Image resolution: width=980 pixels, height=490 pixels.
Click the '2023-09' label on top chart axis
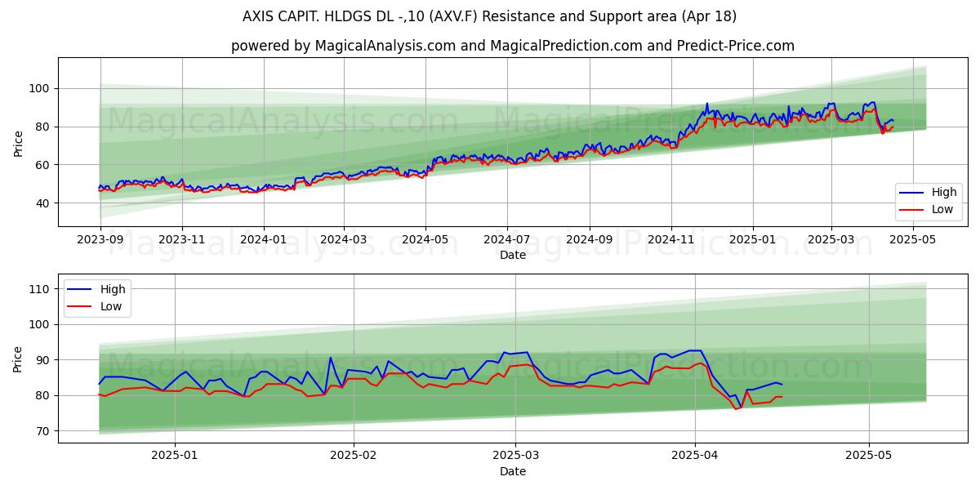pos(100,241)
